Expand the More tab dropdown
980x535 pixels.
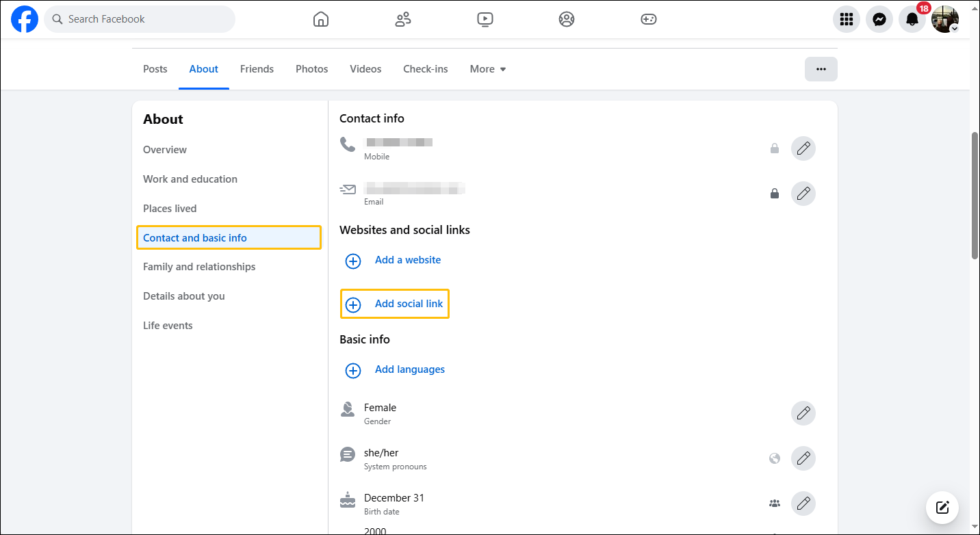(x=487, y=69)
